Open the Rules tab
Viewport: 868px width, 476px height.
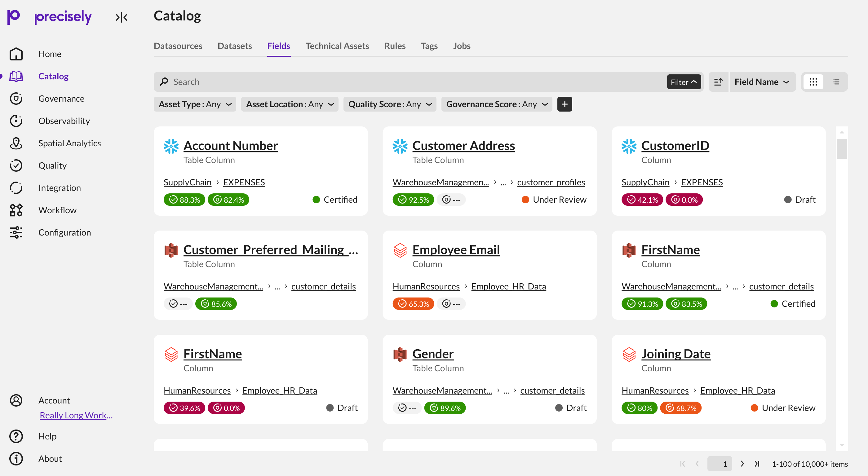click(x=395, y=46)
